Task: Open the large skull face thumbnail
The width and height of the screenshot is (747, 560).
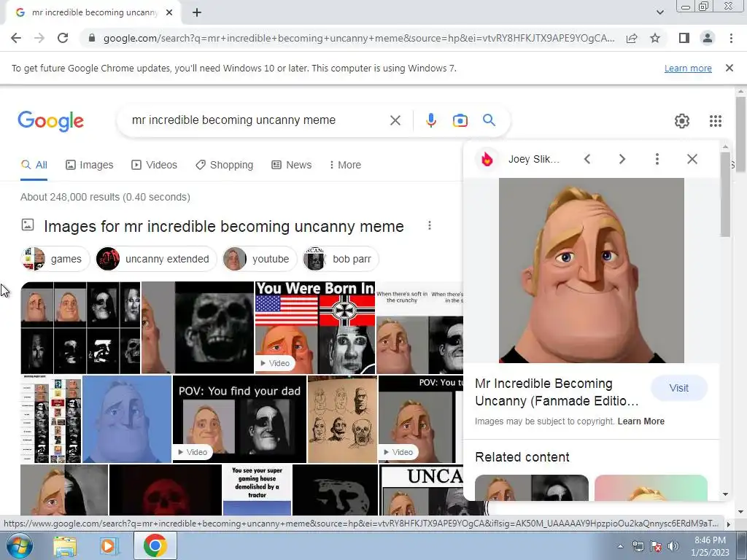Action: [197, 327]
